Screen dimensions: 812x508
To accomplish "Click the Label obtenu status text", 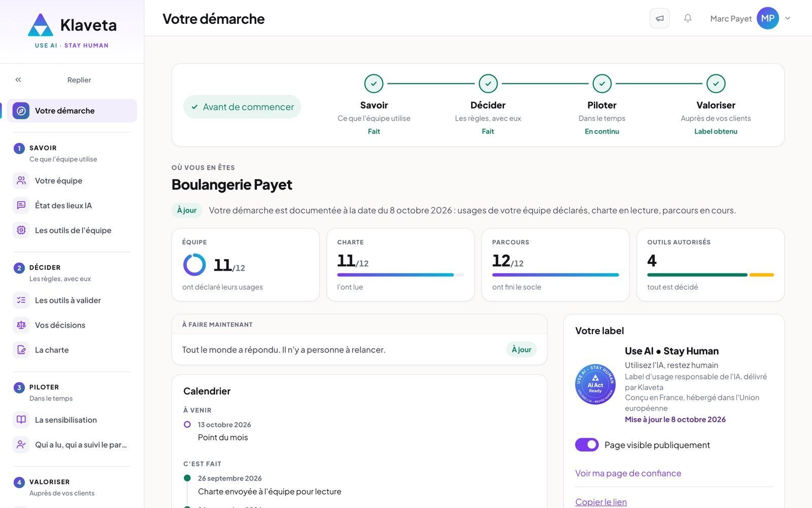I will (x=716, y=131).
